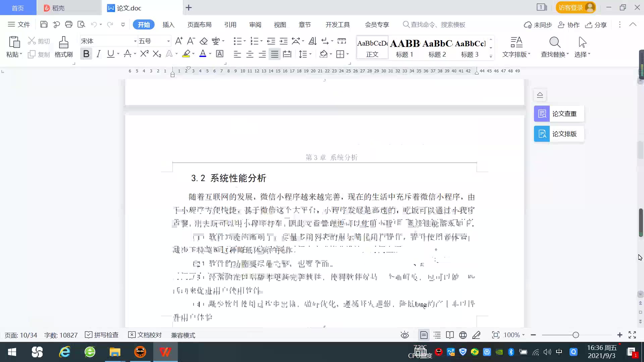Switch to web layout view icon
Screen dimensions: 644x362
(x=463, y=335)
